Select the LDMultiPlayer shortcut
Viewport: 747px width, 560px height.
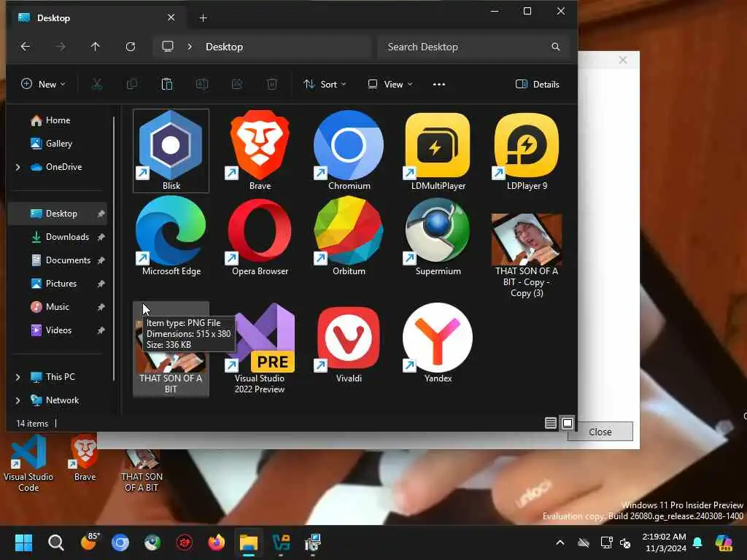pyautogui.click(x=438, y=150)
